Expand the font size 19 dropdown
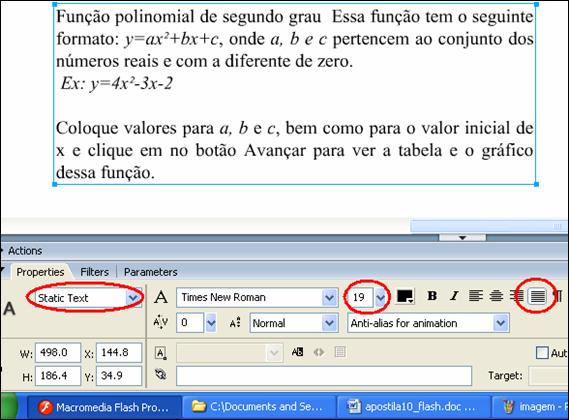This screenshot has width=569, height=420. (380, 298)
